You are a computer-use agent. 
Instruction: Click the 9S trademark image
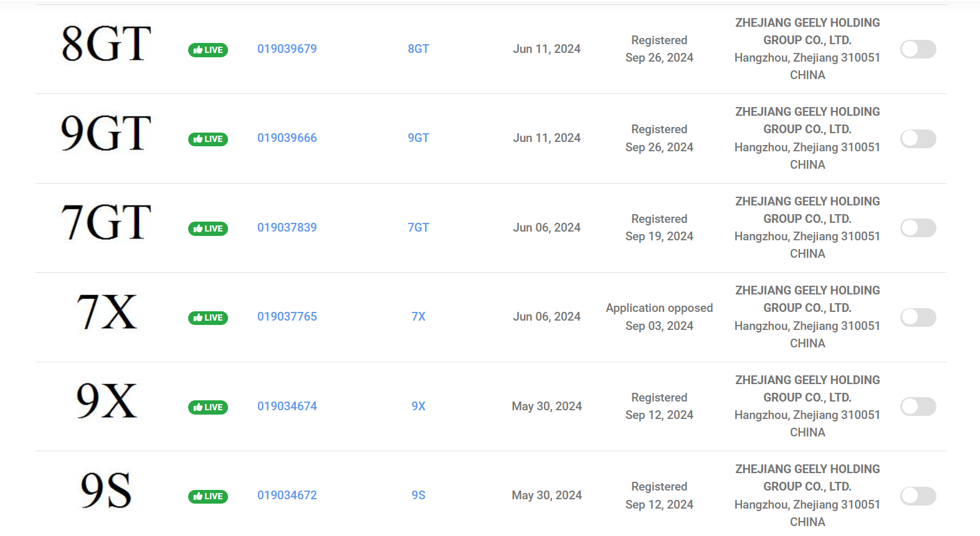coord(107,490)
